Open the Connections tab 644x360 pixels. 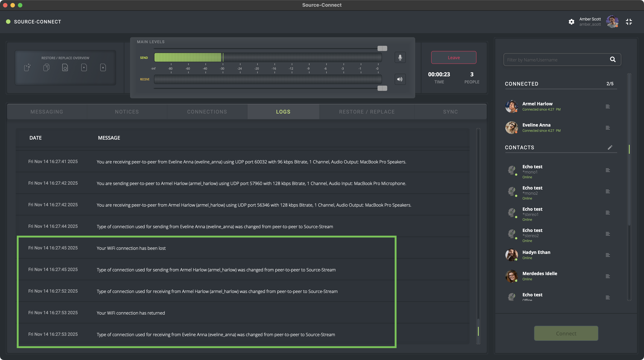tap(207, 112)
